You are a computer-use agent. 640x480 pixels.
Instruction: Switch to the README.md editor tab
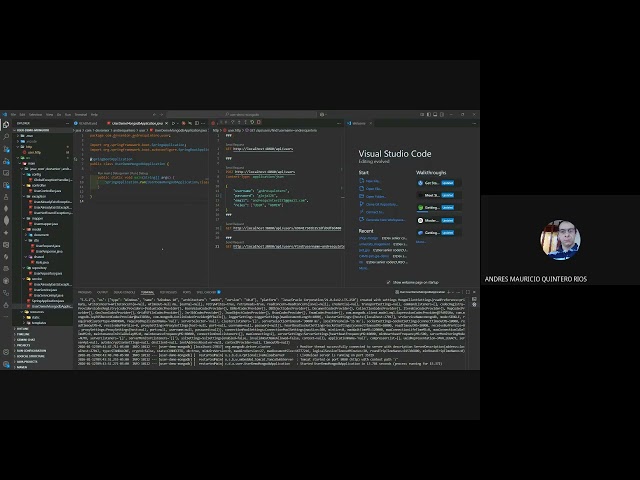[86, 123]
